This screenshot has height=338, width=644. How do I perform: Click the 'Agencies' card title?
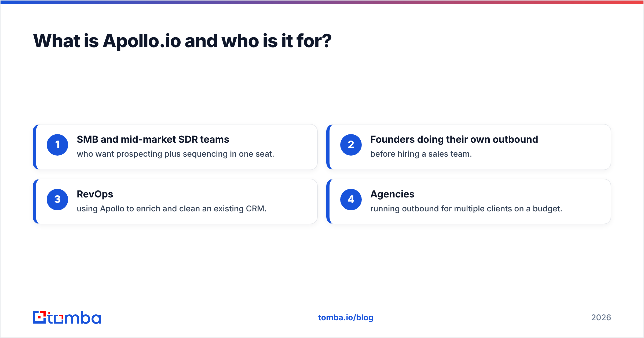[x=392, y=194]
